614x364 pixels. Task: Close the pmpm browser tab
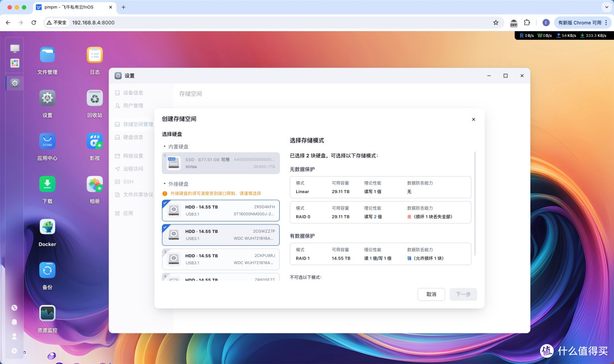point(110,7)
